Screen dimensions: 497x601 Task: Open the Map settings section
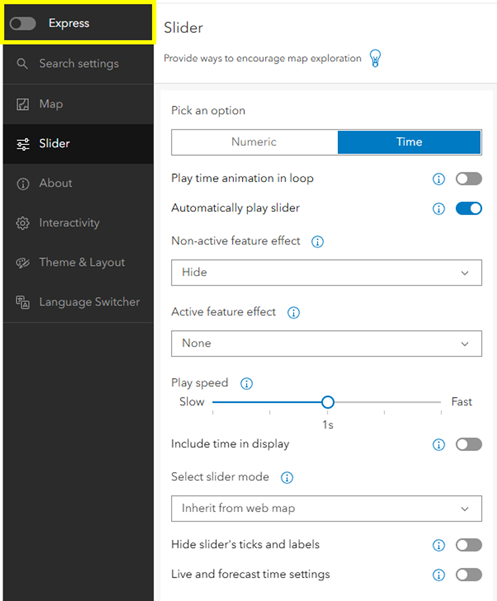(79, 104)
